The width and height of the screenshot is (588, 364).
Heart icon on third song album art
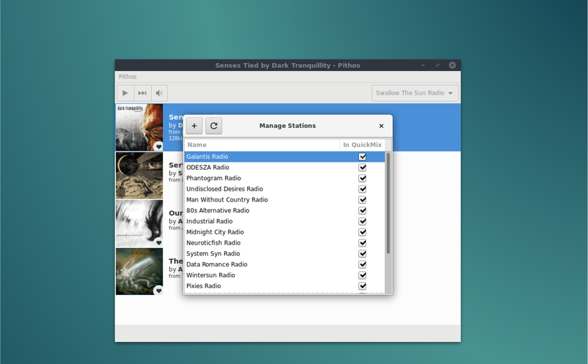tap(158, 243)
